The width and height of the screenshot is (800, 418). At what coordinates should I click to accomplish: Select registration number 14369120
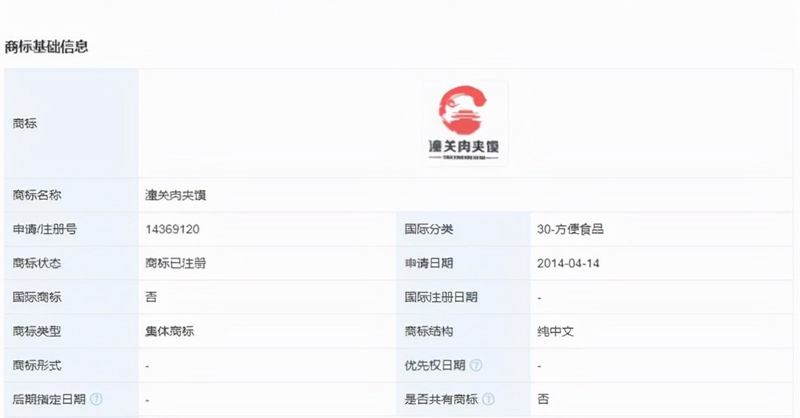tap(172, 229)
